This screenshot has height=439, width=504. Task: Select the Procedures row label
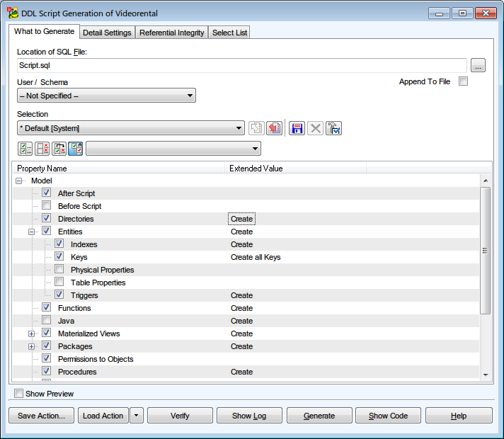pyautogui.click(x=77, y=372)
